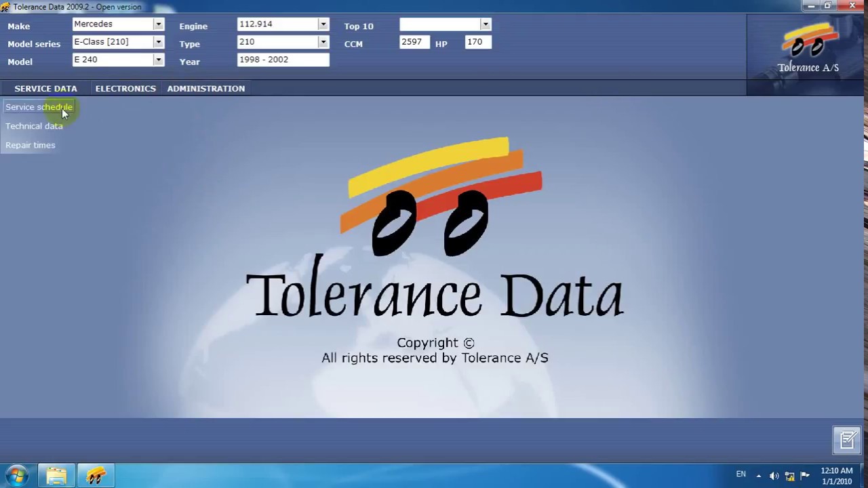Open File Explorer from the taskbar
Image resolution: width=868 pixels, height=488 pixels.
pos(56,475)
